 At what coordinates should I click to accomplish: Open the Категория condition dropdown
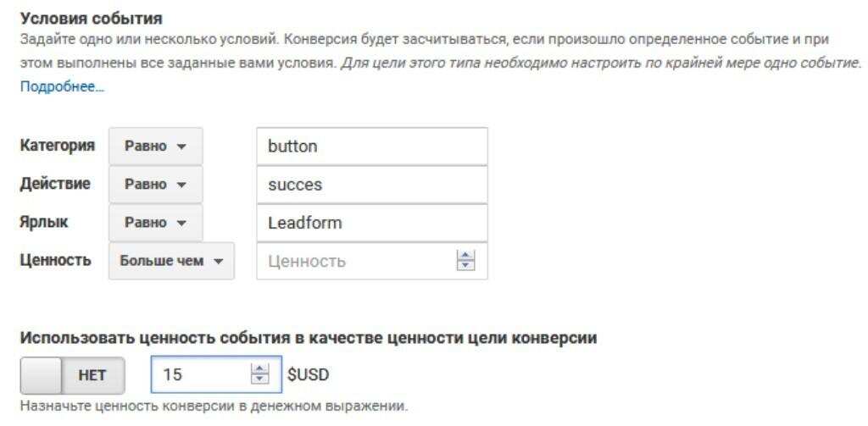(155, 146)
